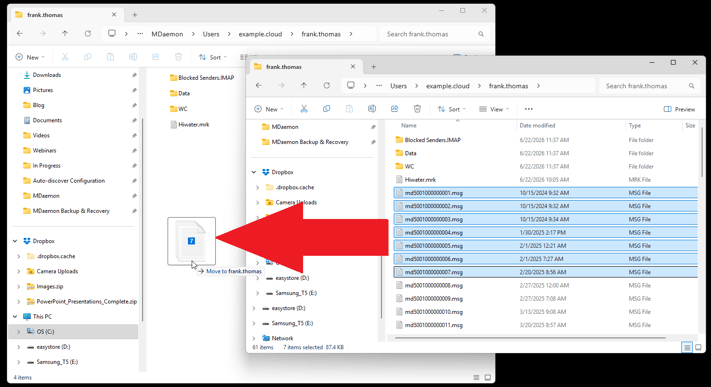Open Sort dropdown in rear window
711x387 pixels.
click(213, 57)
